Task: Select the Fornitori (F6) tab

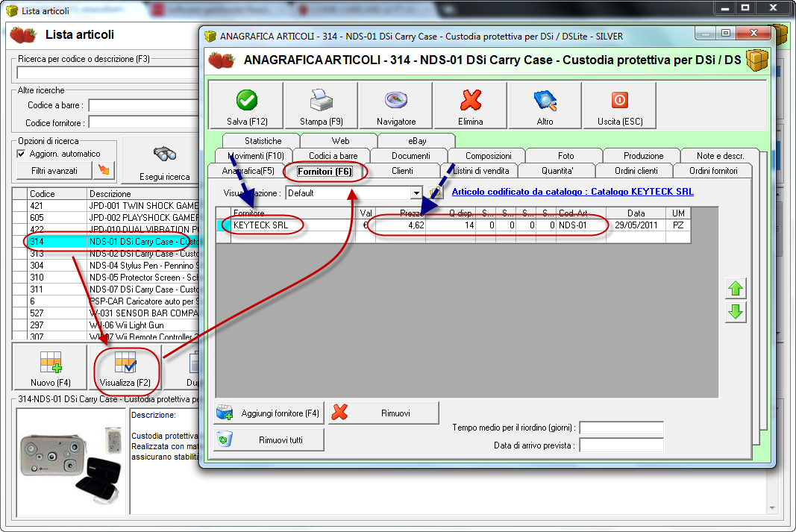Action: 325,171
